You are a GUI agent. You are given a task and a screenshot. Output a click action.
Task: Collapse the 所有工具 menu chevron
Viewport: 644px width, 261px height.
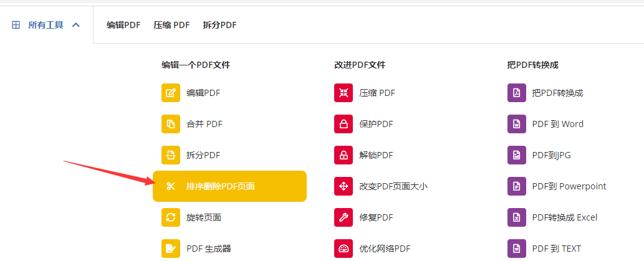coord(76,25)
